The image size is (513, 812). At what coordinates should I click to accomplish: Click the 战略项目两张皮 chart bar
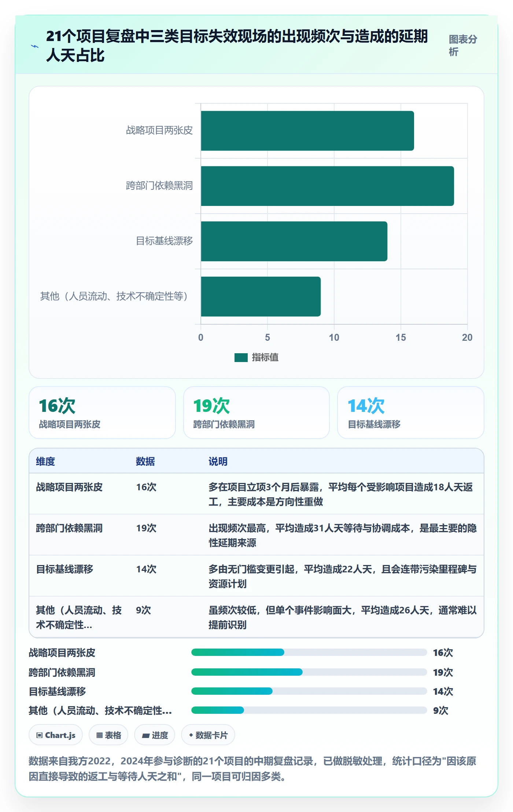pyautogui.click(x=307, y=131)
